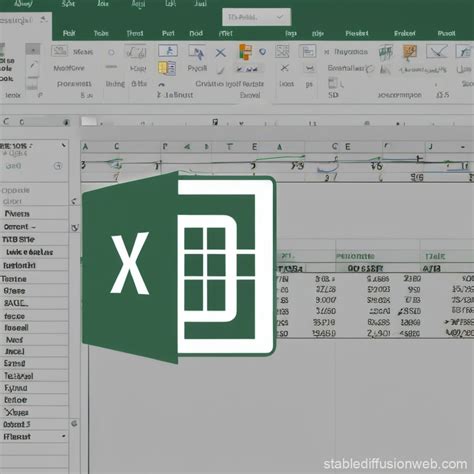
Task: Click the orange and green layout icon
Action: coord(245,52)
